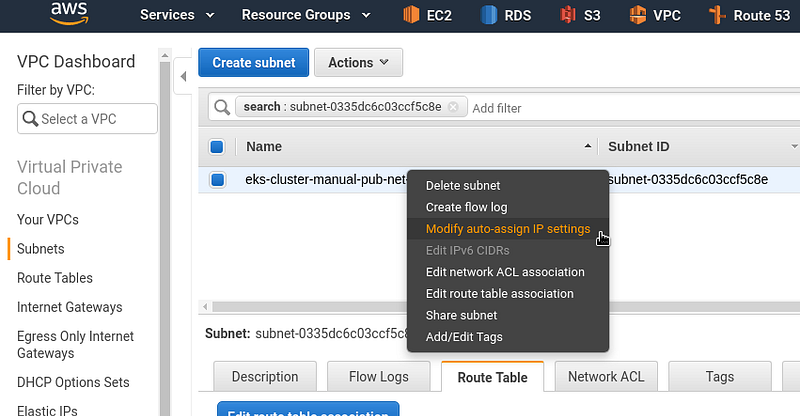Open the RDS service shortcut icon
The image size is (800, 416).
point(489,15)
